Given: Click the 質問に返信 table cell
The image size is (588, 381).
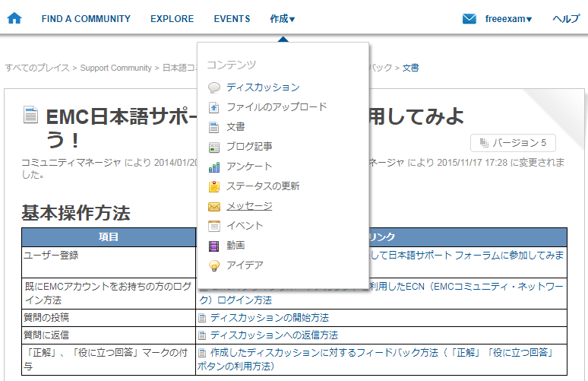Looking at the screenshot, I should 109,335.
